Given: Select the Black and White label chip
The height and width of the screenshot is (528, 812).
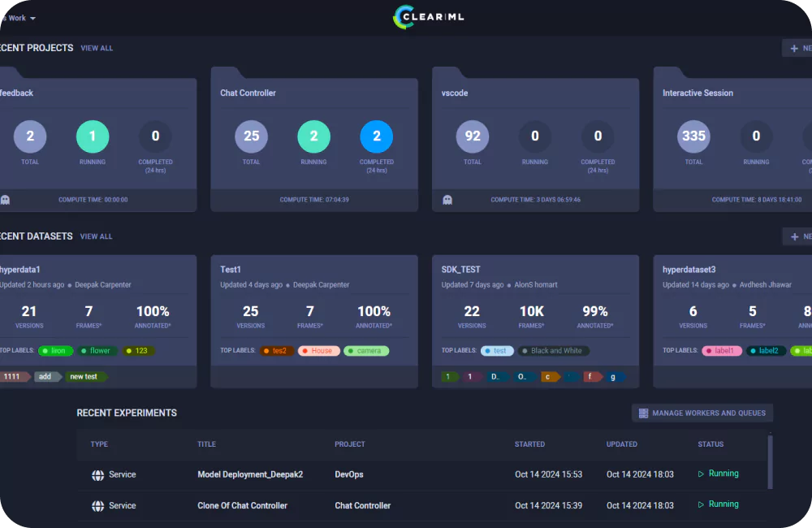Looking at the screenshot, I should (554, 351).
